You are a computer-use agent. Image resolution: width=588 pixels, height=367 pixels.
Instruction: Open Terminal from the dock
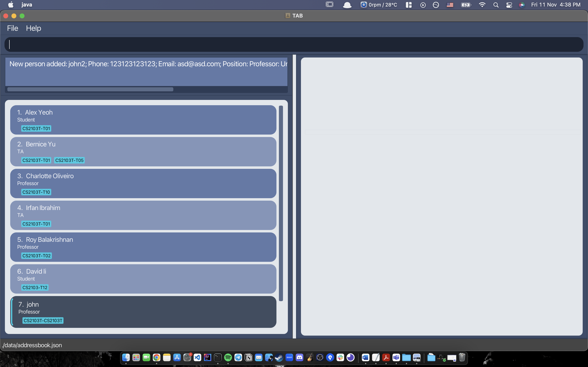click(x=218, y=357)
